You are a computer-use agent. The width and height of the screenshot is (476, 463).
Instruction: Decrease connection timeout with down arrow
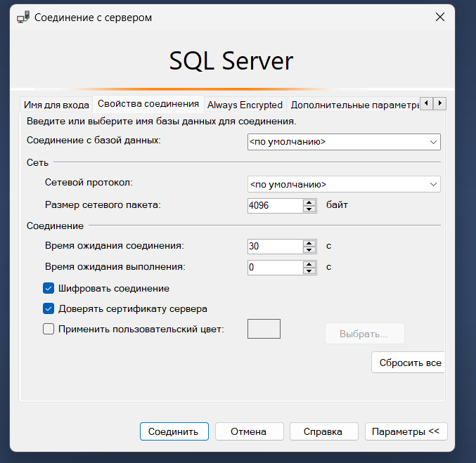pyautogui.click(x=309, y=249)
